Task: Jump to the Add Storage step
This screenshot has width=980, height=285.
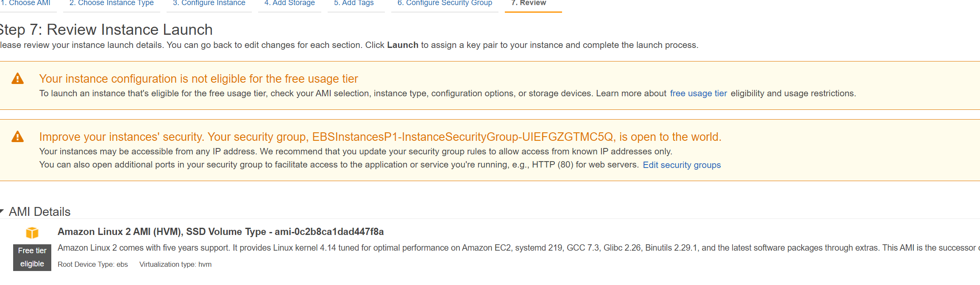Action: [290, 3]
